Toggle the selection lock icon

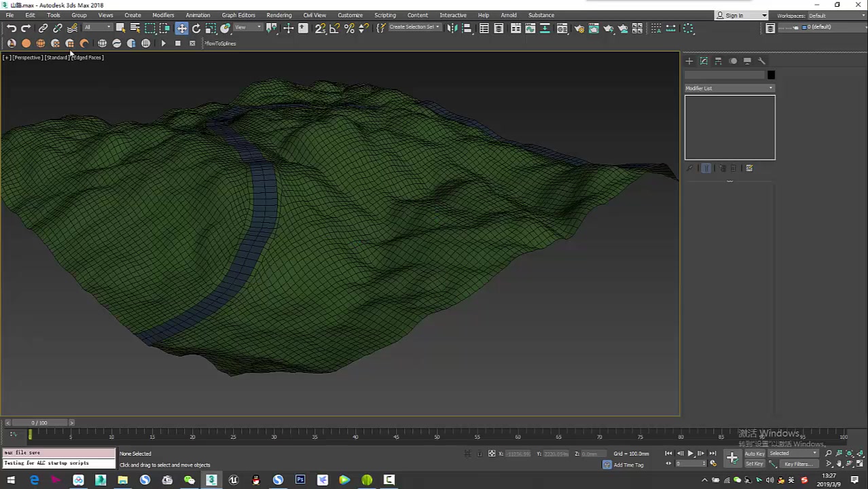click(x=480, y=454)
